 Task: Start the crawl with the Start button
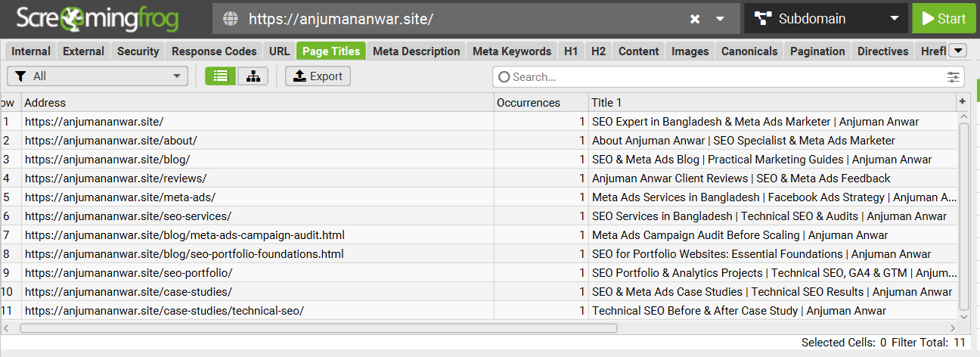click(x=944, y=19)
